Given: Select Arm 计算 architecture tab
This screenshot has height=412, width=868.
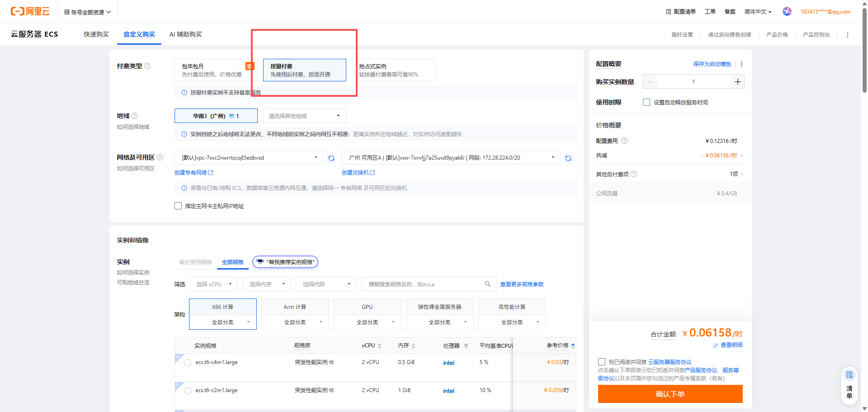Looking at the screenshot, I should click(x=295, y=307).
